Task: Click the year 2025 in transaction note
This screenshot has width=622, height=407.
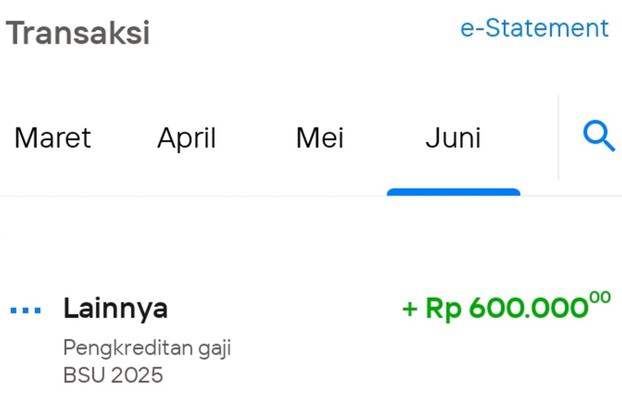Action: pyautogui.click(x=135, y=376)
